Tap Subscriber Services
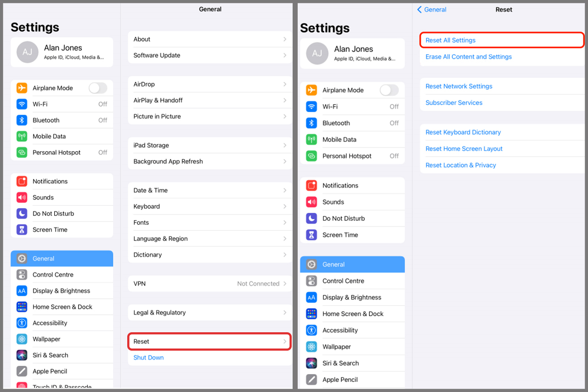588x392 pixels. (x=502, y=102)
